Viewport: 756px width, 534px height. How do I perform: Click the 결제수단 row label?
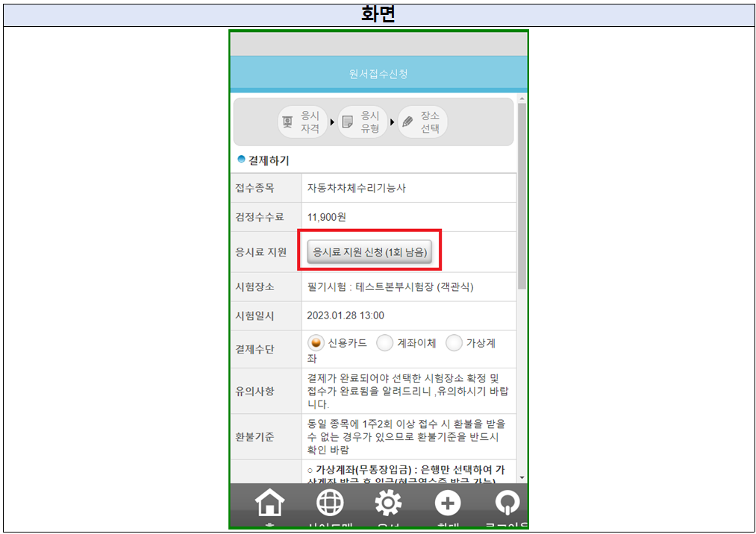(254, 349)
